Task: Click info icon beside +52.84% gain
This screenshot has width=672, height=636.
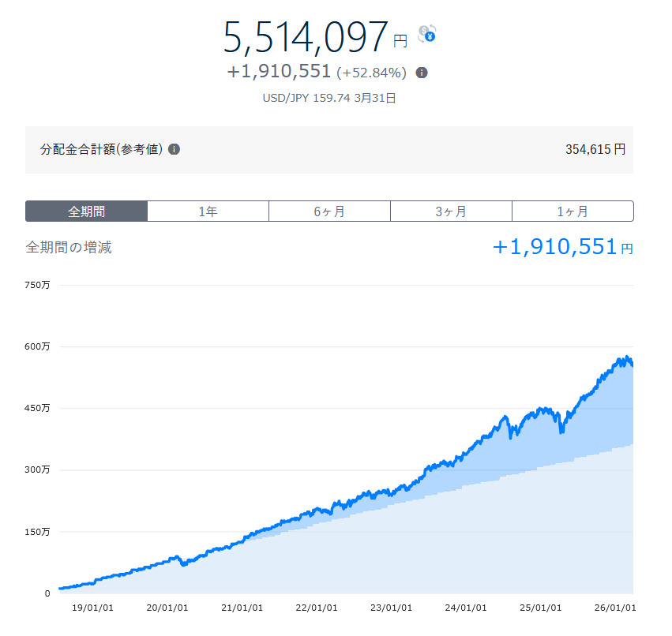Action: (422, 73)
